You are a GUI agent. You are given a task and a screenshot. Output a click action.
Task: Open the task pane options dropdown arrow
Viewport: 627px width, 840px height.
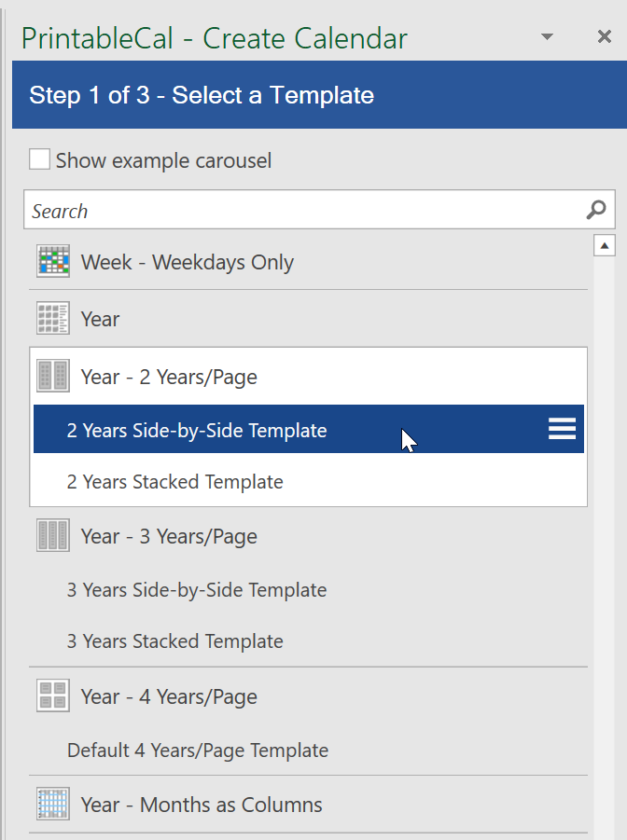pyautogui.click(x=547, y=37)
